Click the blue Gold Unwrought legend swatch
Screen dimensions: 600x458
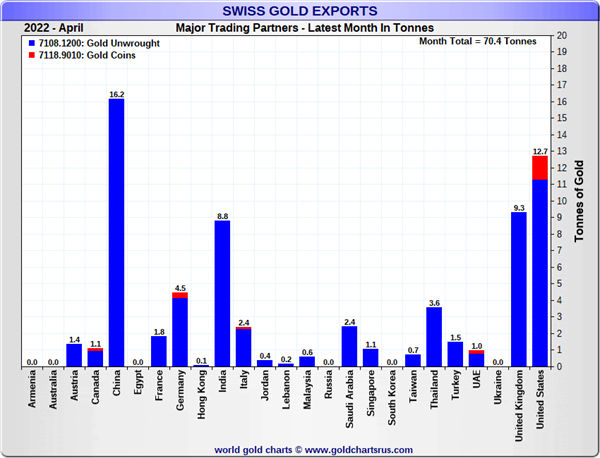(32, 43)
